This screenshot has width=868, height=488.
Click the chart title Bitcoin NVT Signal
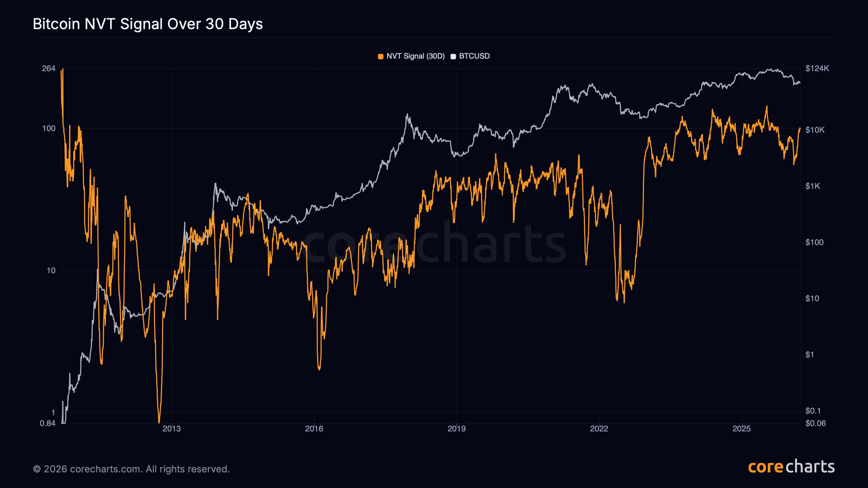click(148, 24)
